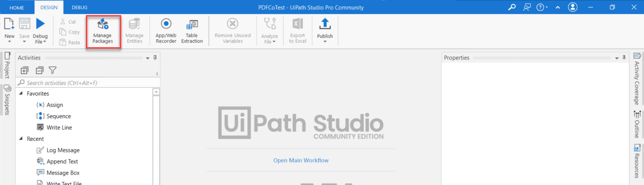
Task: Click the user account icon
Action: click(573, 7)
